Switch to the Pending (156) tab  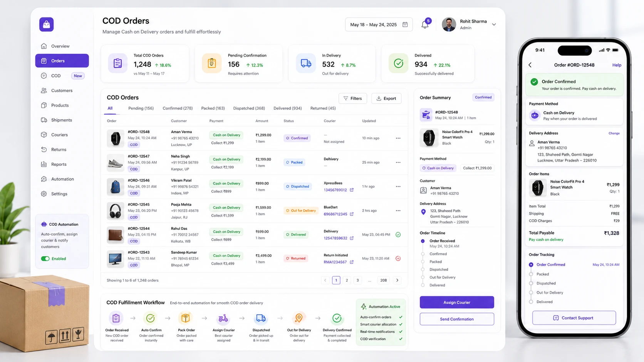point(141,108)
